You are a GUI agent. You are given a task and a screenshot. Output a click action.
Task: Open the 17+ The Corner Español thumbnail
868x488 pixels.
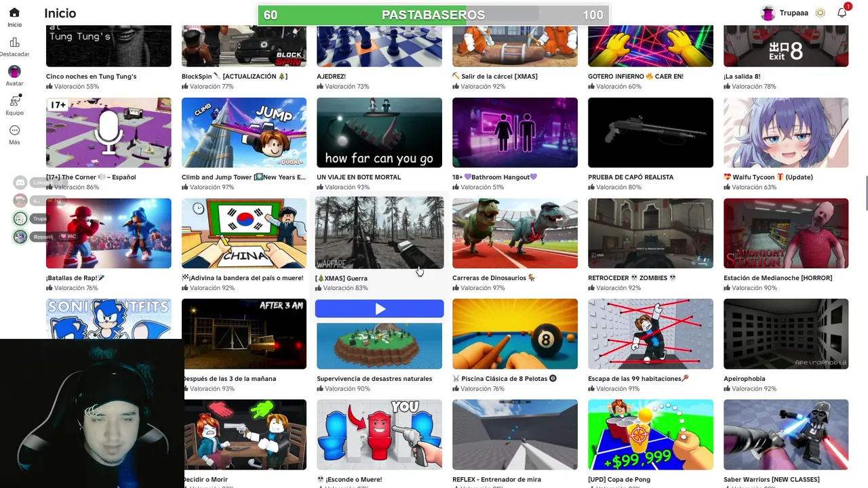click(x=108, y=132)
